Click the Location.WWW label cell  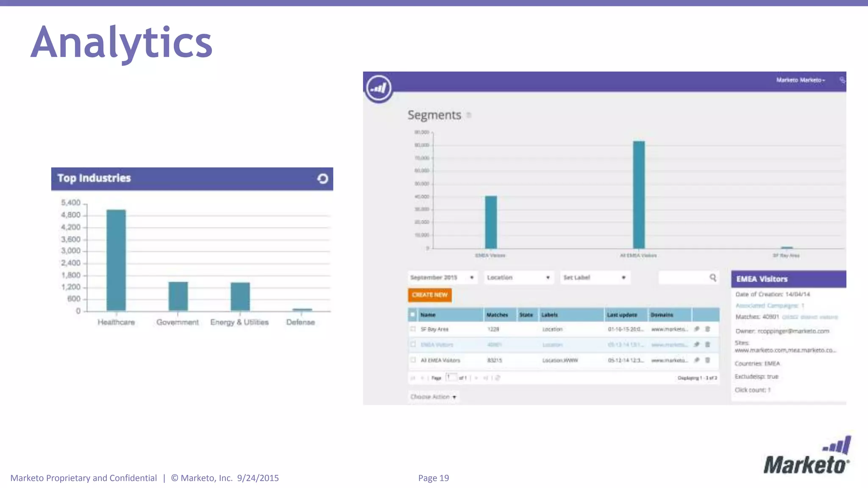(x=560, y=360)
